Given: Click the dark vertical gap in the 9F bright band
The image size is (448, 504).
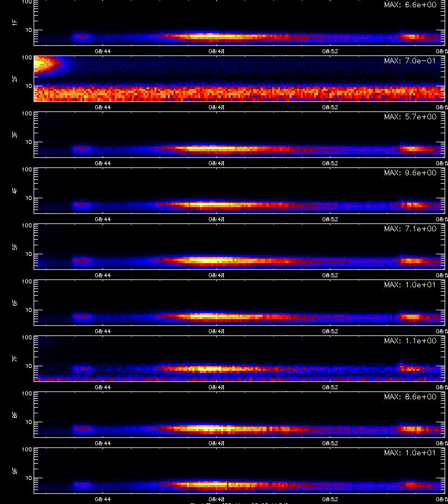Looking at the screenshot, I should click(227, 485).
